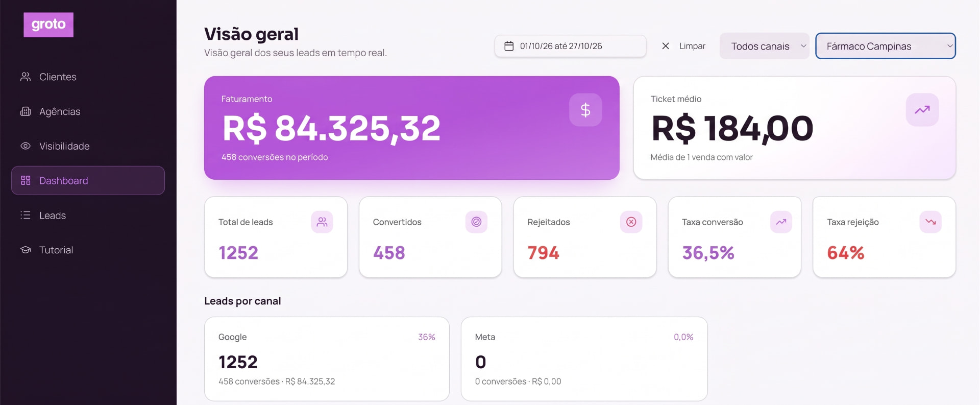Go to Agências in the sidebar
Screen dimensions: 980x405
tap(88, 111)
